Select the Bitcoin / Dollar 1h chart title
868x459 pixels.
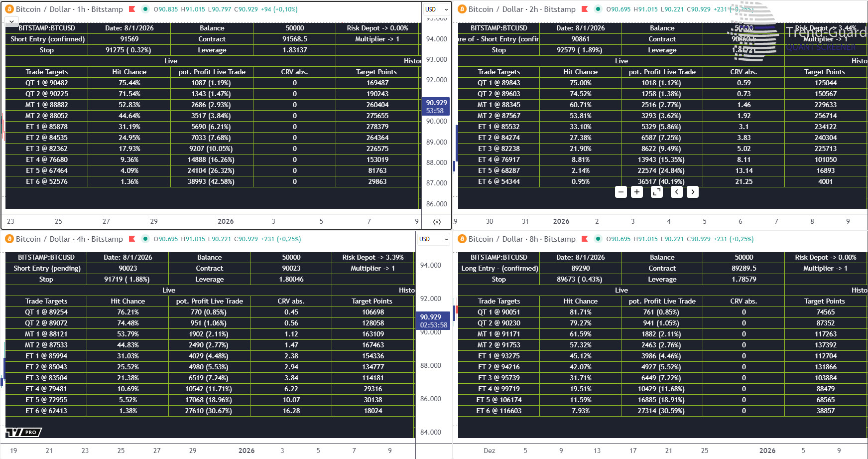click(x=69, y=9)
